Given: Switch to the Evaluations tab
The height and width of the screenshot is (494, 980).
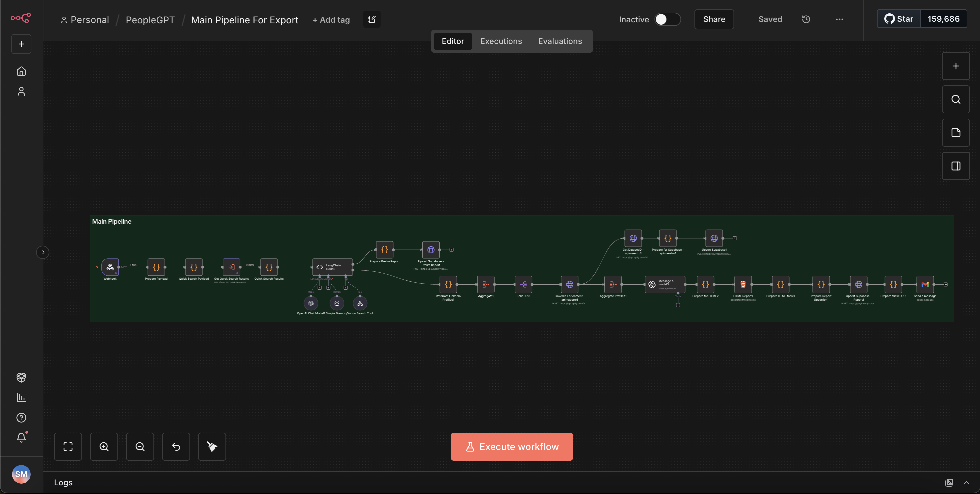Looking at the screenshot, I should point(560,41).
